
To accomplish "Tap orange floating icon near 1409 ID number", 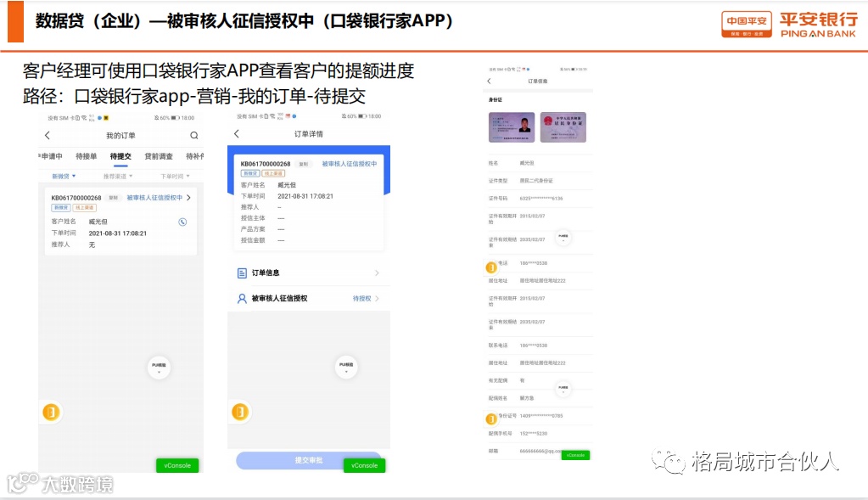I will 491,419.
